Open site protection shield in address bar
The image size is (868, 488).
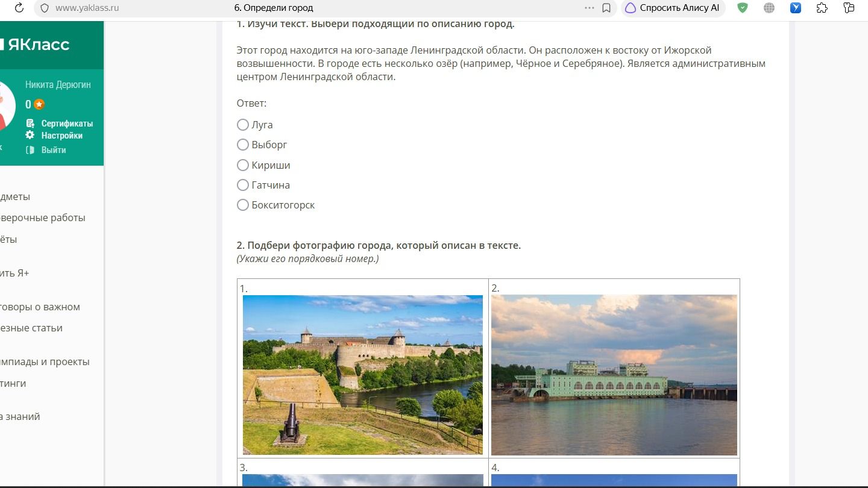tap(44, 8)
